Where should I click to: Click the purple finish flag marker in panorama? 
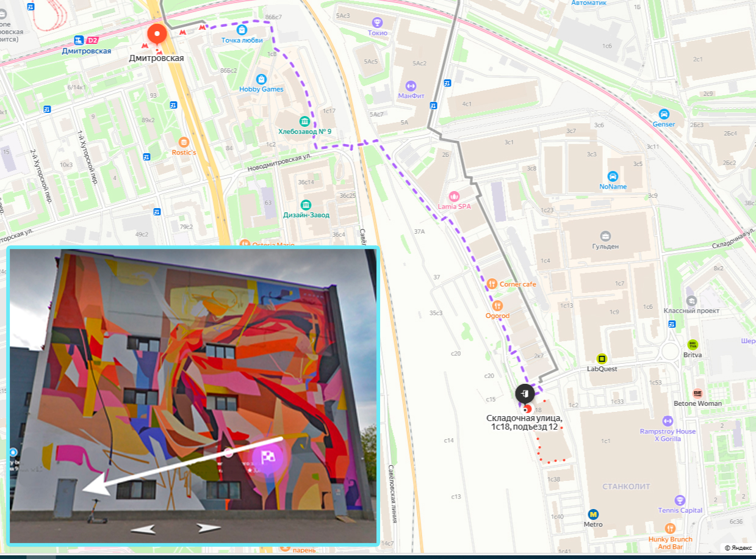pyautogui.click(x=268, y=456)
